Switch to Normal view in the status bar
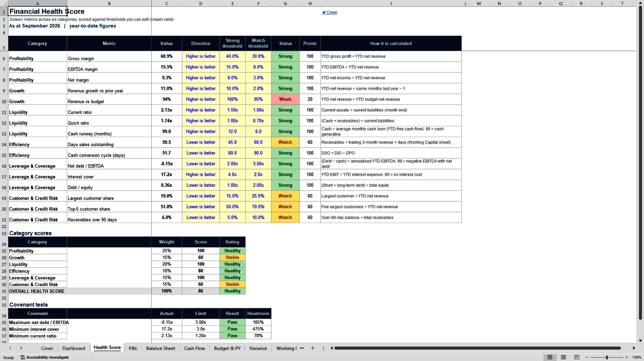The height and width of the screenshot is (361, 644). pos(550,357)
